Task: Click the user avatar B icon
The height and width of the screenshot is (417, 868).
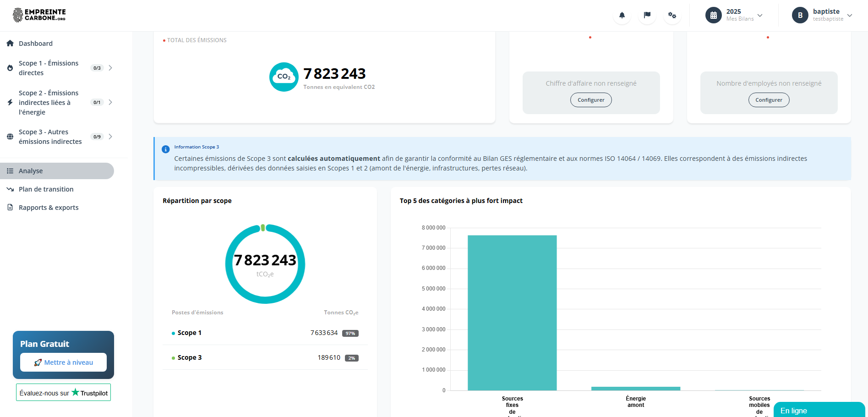Action: coord(800,15)
